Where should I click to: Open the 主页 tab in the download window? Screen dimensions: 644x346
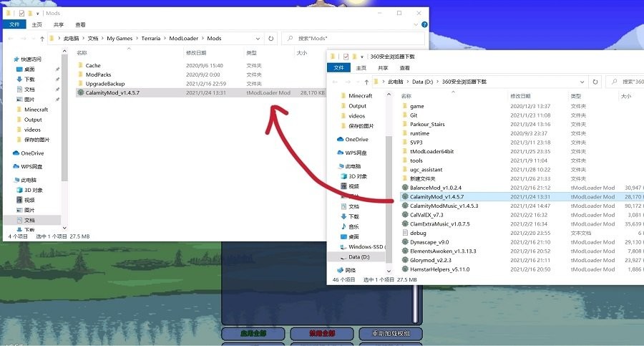[x=361, y=68]
